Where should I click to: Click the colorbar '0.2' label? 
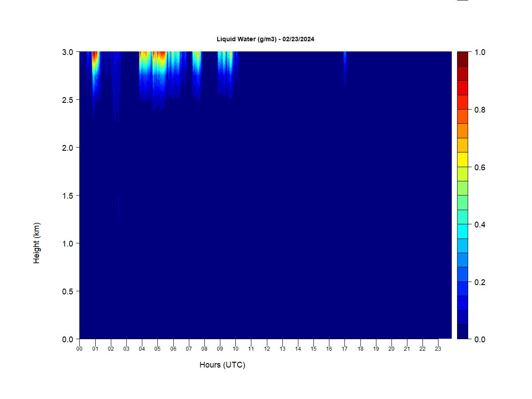480,282
